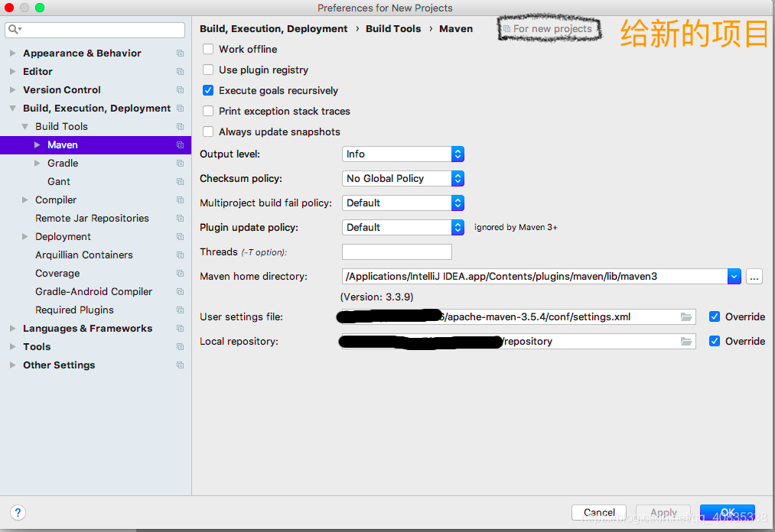Select Gradle-Android Compiler settings

pyautogui.click(x=93, y=291)
